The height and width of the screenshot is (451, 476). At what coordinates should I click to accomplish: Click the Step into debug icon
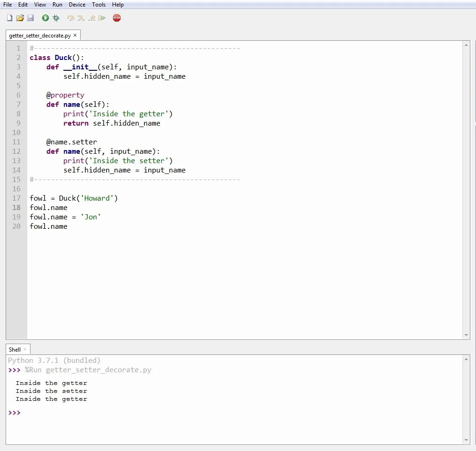[81, 18]
